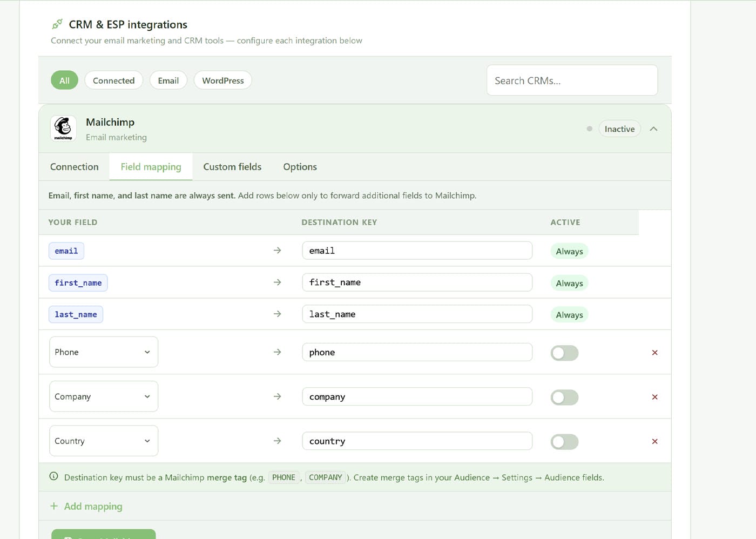Enable the Company mapping toggle
The height and width of the screenshot is (539, 756).
564,397
